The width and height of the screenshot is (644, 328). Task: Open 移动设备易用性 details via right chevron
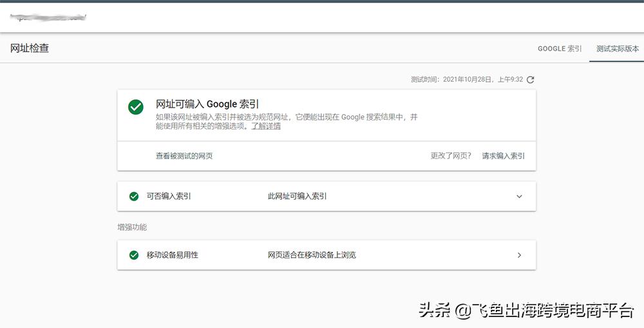point(519,255)
